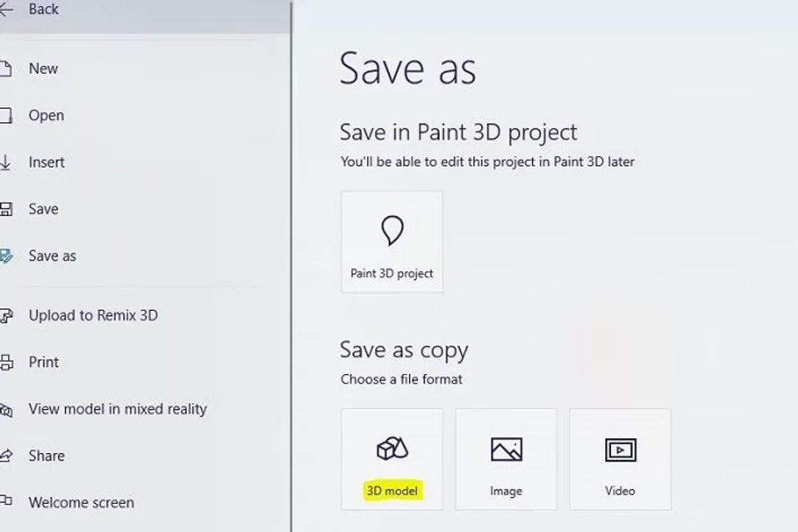This screenshot has height=532, width=798.
Task: Click the Video format icon
Action: pyautogui.click(x=621, y=449)
